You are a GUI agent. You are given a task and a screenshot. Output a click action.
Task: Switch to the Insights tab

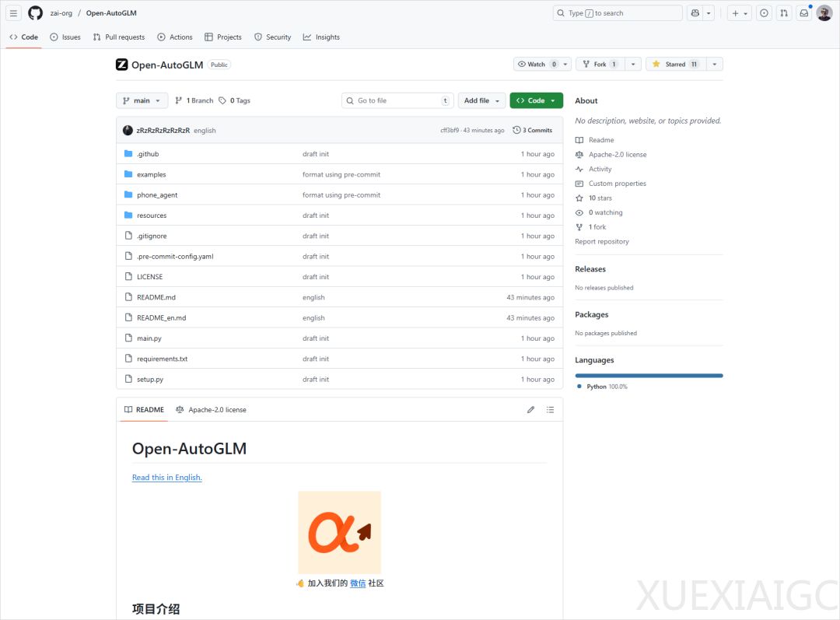(321, 37)
